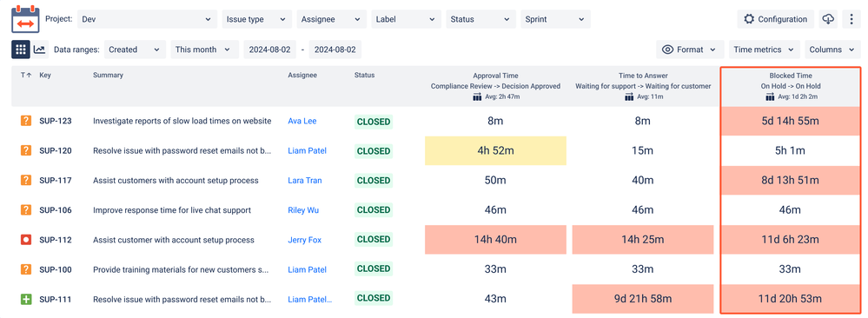This screenshot has height=318, width=868.
Task: Click the average icon under Approval Time
Action: (x=477, y=97)
